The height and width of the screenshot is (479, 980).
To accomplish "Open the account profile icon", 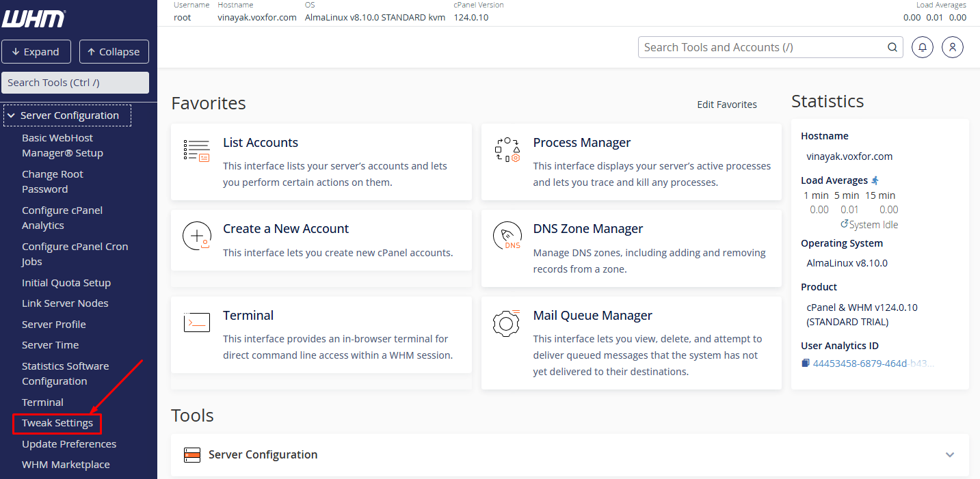I will pyautogui.click(x=952, y=46).
